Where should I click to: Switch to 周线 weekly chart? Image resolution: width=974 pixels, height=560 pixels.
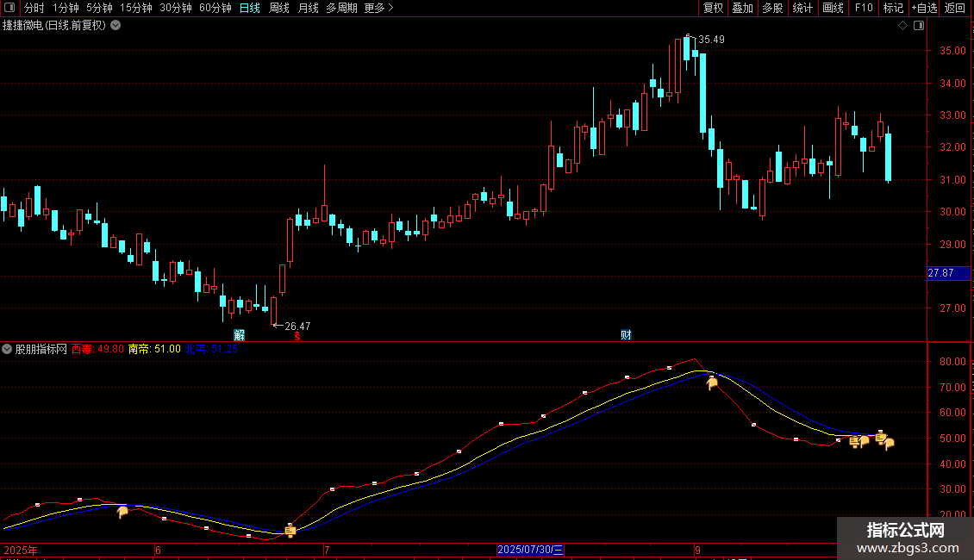tap(279, 8)
